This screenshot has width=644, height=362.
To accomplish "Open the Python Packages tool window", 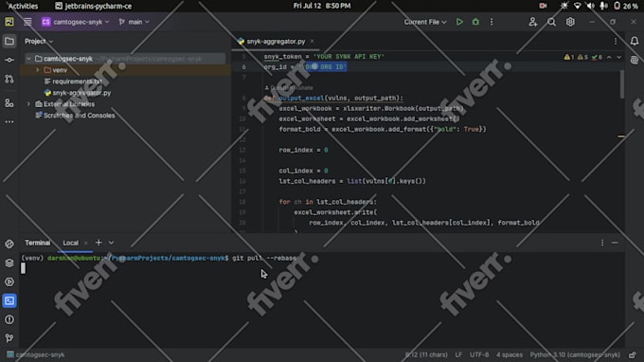I will [x=9, y=263].
